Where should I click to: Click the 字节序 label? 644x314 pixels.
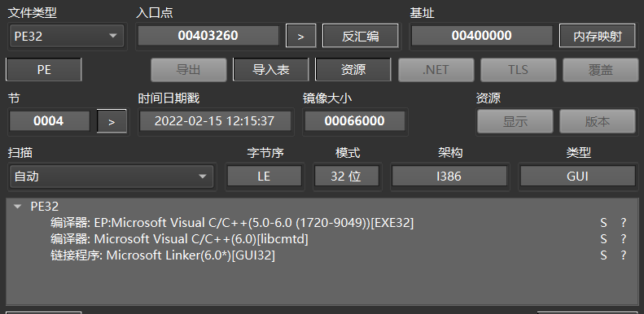[x=265, y=153]
